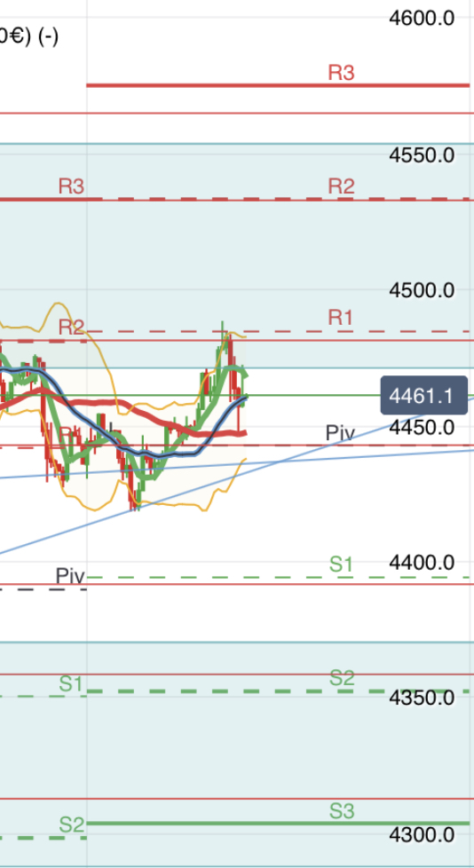The width and height of the screenshot is (474, 868).
Task: Select the 4500.0 price axis label
Action: point(422,290)
